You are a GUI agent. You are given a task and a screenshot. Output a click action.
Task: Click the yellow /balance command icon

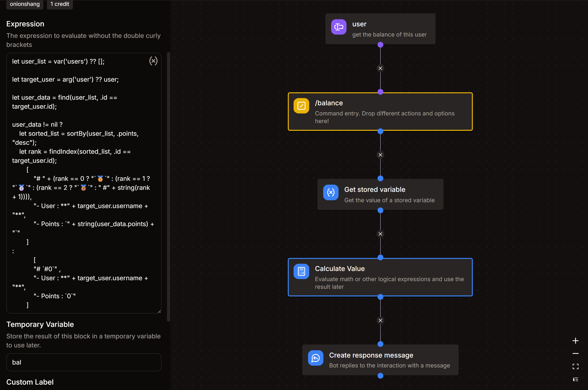coord(301,106)
